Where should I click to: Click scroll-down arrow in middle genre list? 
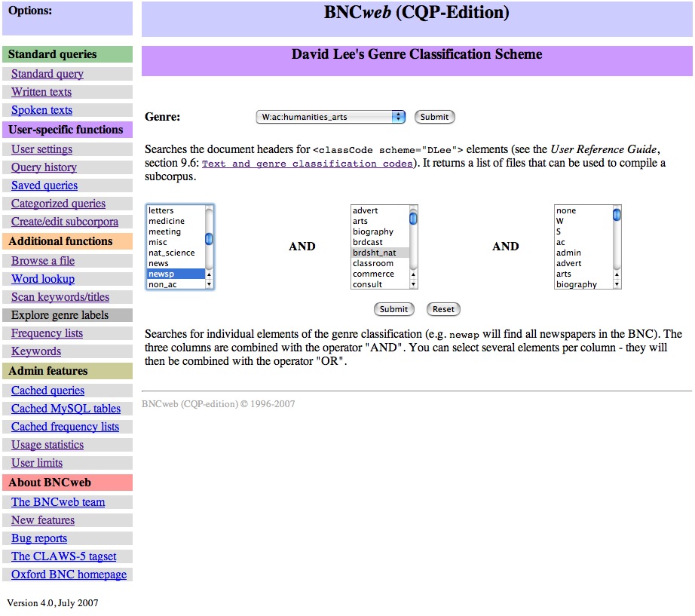(x=413, y=284)
